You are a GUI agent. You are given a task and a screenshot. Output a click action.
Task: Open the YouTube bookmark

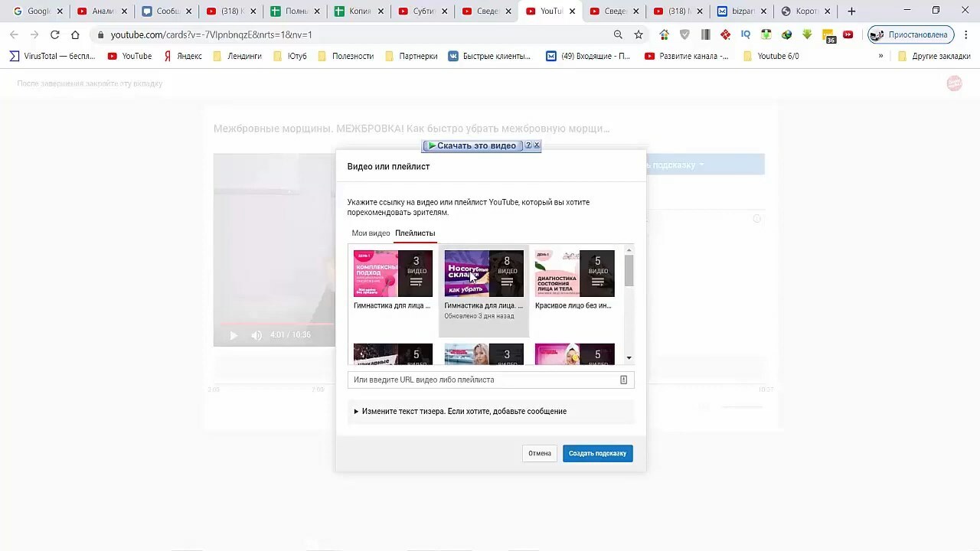pos(130,56)
